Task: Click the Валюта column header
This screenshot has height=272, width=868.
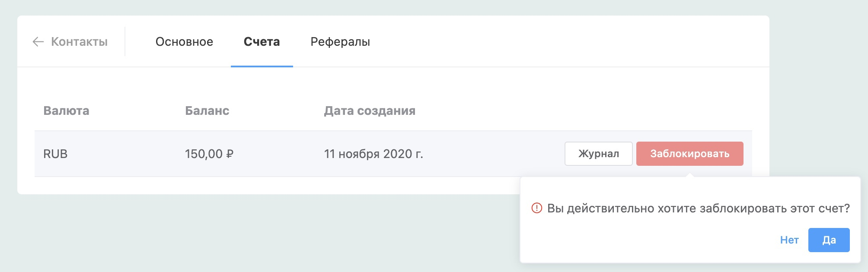Action: 66,111
